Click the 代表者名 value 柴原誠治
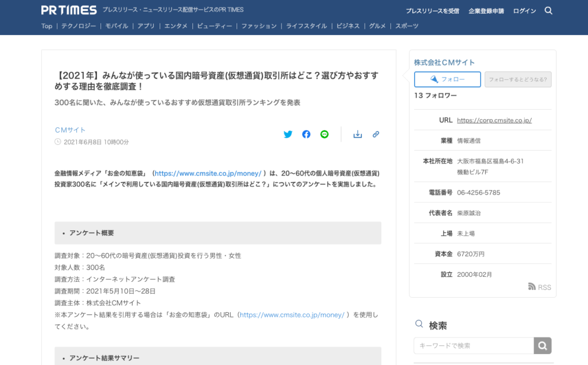This screenshot has height=365, width=588. coord(469,213)
